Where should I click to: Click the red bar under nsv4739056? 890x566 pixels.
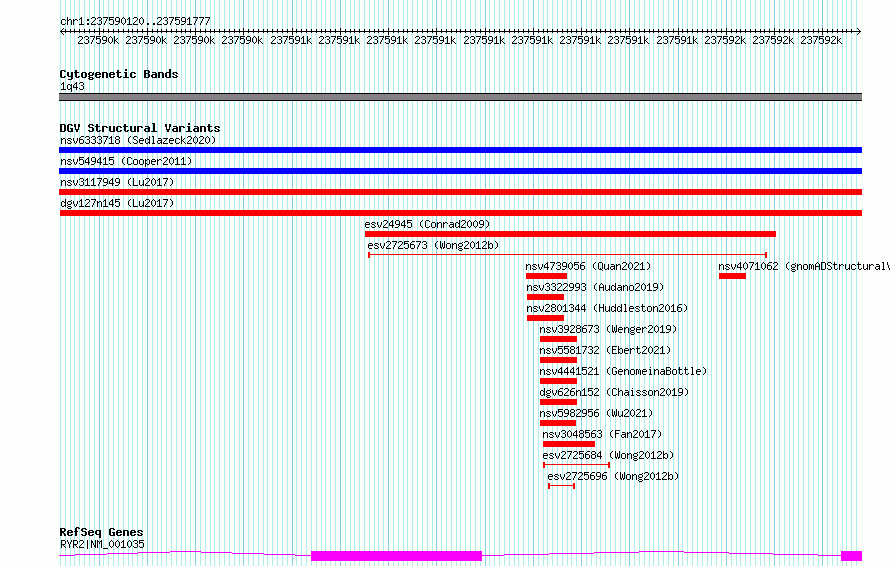[x=546, y=276]
